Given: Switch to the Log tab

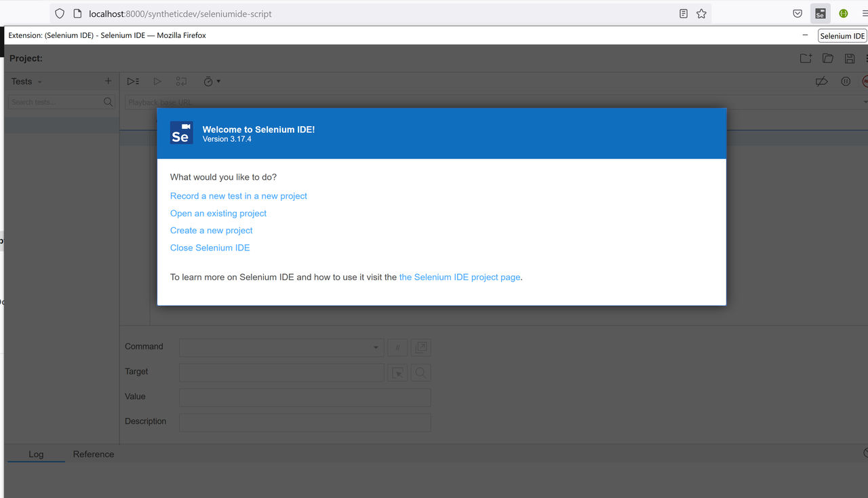Looking at the screenshot, I should coord(36,455).
